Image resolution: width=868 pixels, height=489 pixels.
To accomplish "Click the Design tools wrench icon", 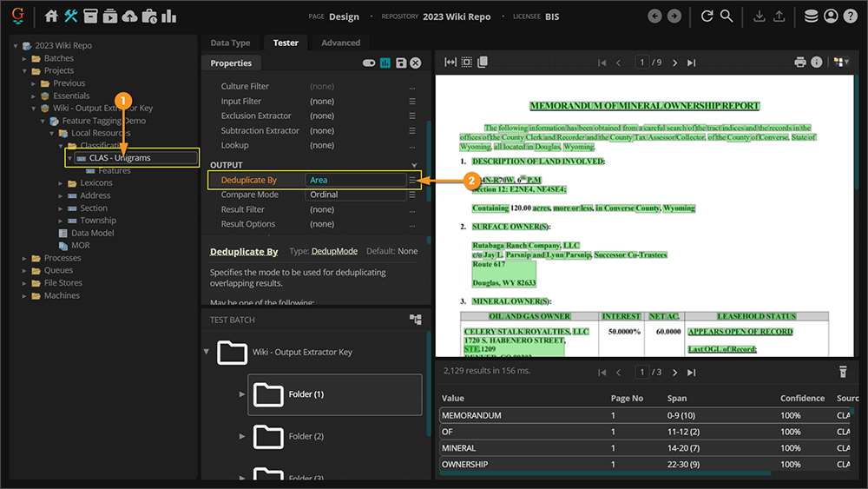I will tap(71, 17).
